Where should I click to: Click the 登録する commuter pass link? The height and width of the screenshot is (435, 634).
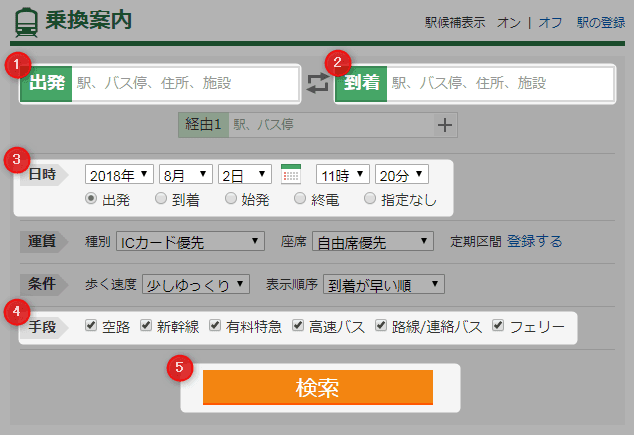click(534, 241)
